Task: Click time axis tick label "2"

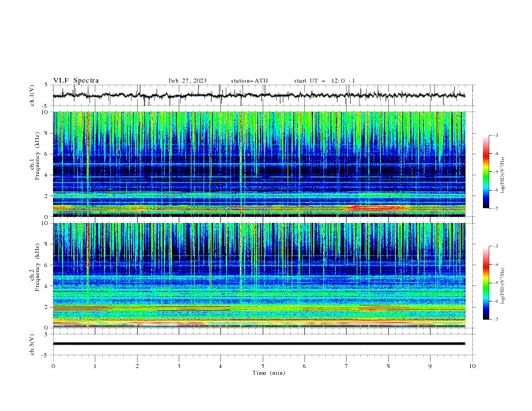Action: 137,366
